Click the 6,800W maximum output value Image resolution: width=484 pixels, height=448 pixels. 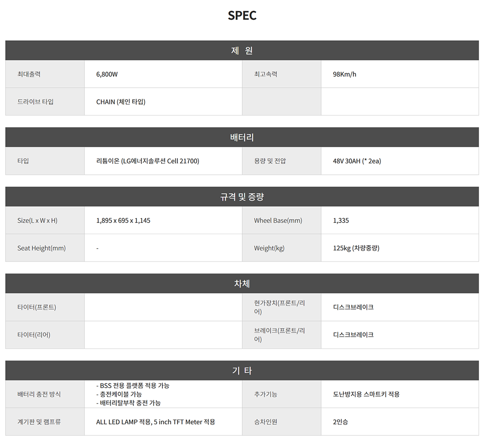(x=107, y=74)
